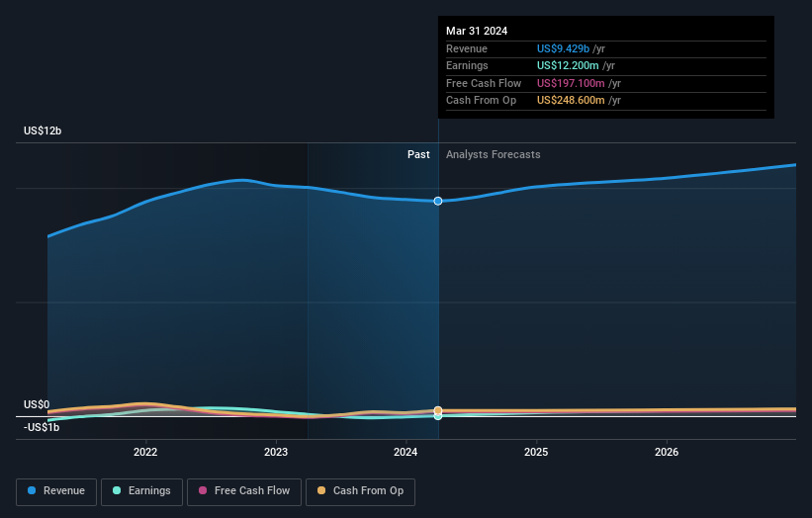
Task: Click the 2024 x-axis label
Action: [x=406, y=452]
